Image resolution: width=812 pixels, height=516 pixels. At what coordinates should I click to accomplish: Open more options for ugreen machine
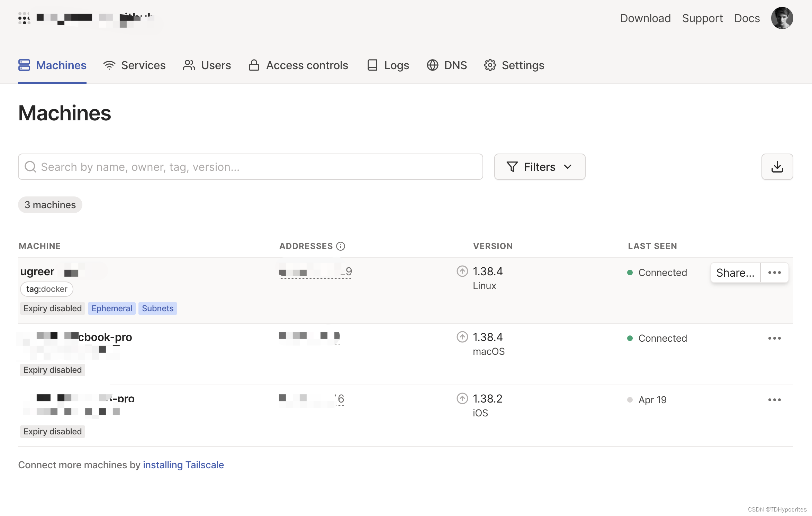tap(774, 273)
